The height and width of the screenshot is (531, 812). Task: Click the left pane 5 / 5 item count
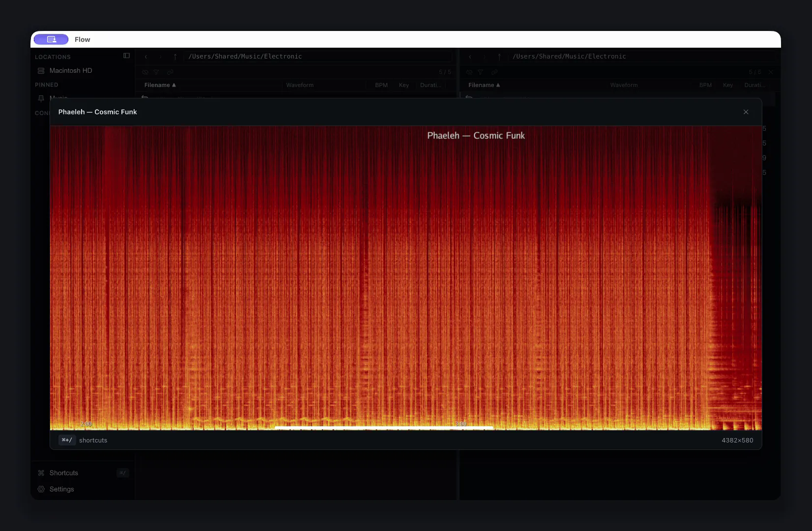pyautogui.click(x=445, y=72)
